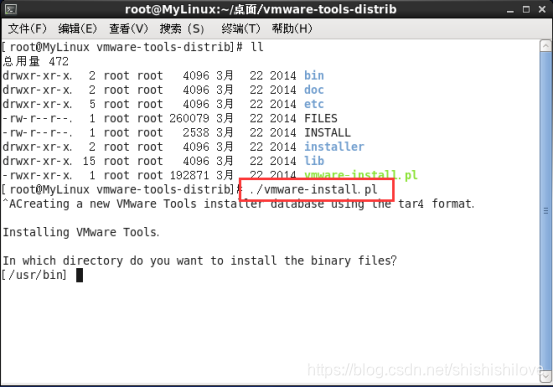The height and width of the screenshot is (388, 554).
Task: Click link count '15' in lib row
Action: pyautogui.click(x=89, y=161)
